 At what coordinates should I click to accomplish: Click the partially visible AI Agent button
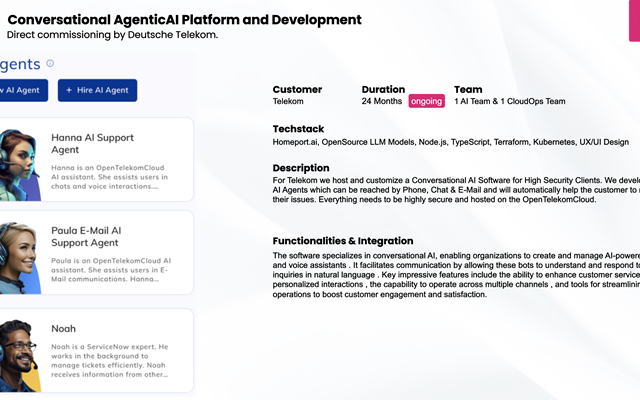pos(24,90)
